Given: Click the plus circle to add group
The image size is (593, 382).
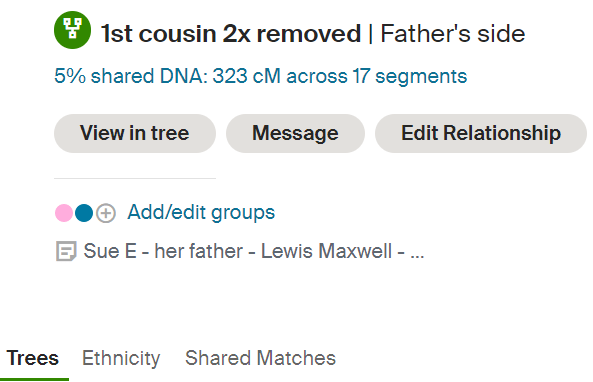Looking at the screenshot, I should [106, 213].
